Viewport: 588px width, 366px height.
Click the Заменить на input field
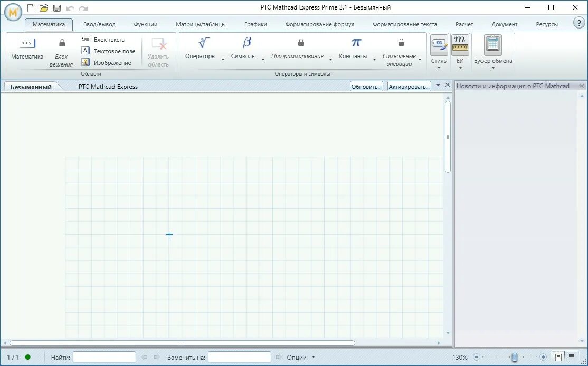(x=239, y=357)
